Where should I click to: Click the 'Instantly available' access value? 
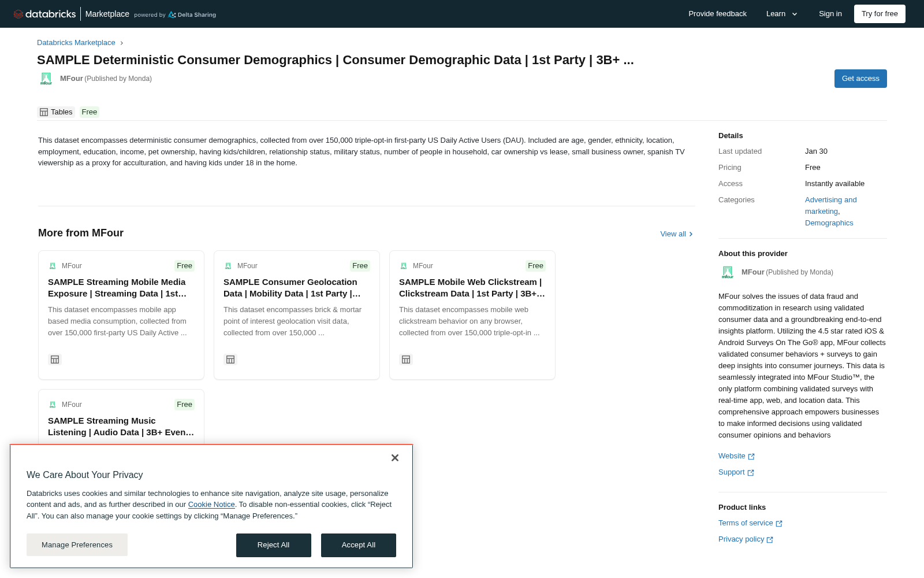point(834,184)
